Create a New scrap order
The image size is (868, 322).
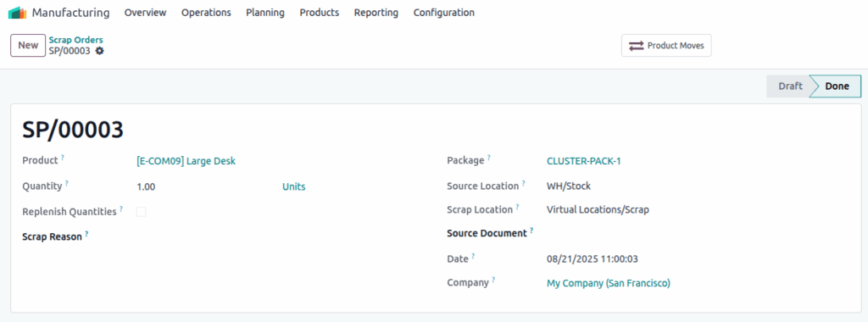click(x=28, y=46)
